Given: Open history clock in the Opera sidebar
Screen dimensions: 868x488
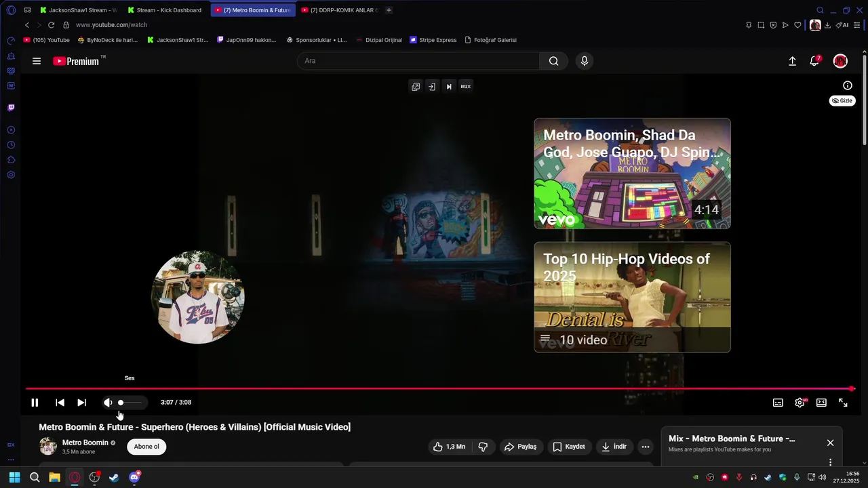Looking at the screenshot, I should click(11, 145).
